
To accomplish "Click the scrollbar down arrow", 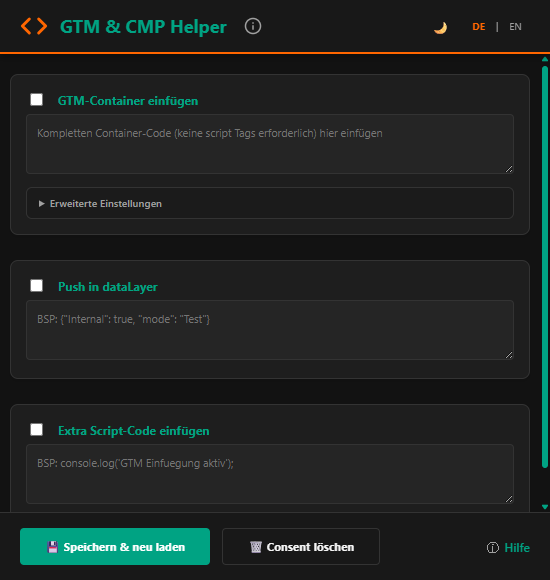I will [x=545, y=507].
